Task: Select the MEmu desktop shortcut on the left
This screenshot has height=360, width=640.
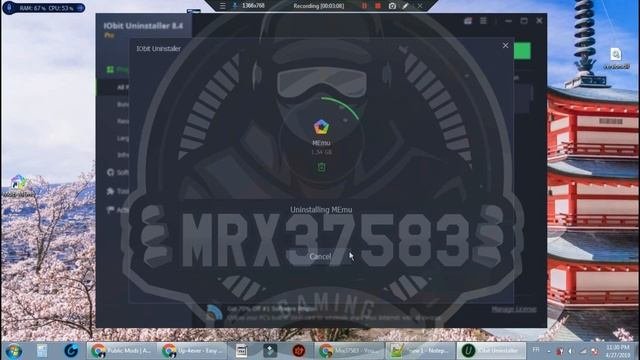Action: pyautogui.click(x=18, y=186)
